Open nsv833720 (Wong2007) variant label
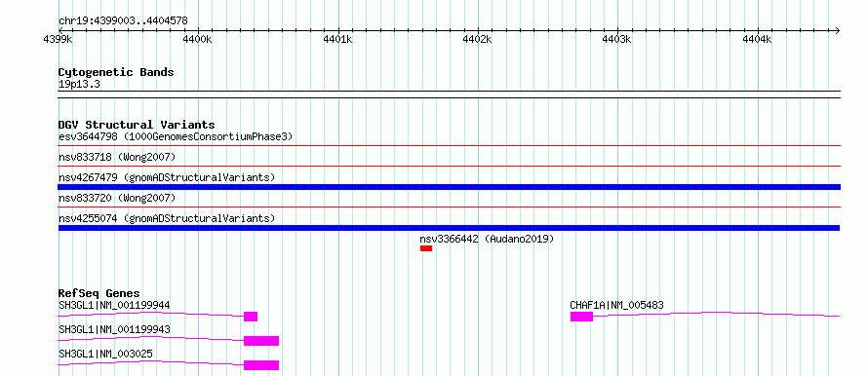 coord(117,198)
